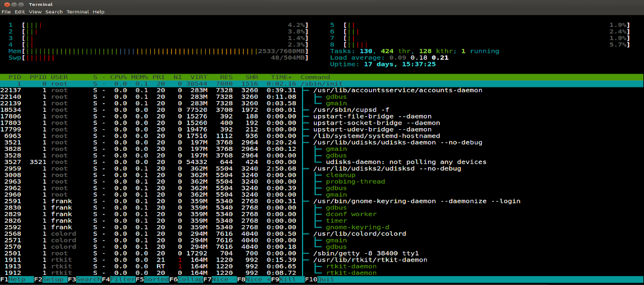Click F4 Filter in function bar
This screenshot has height=285, width=644.
point(118,280)
